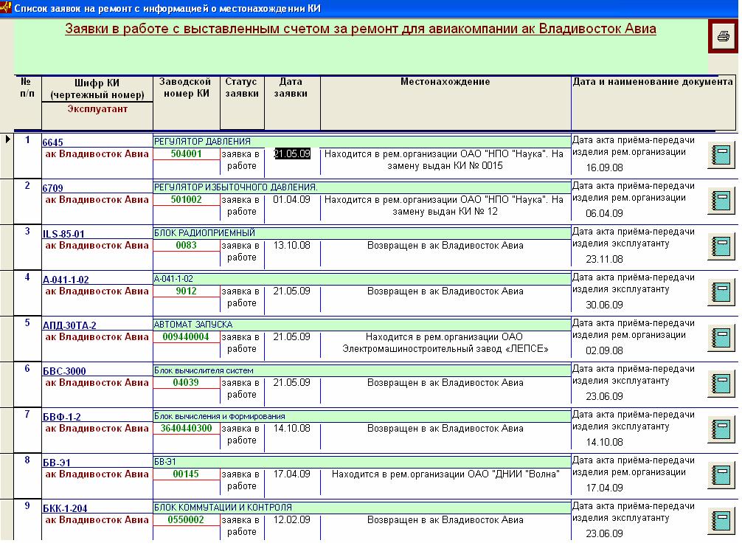742x560 pixels.
Task: Open the notebook icon for АПД-30ТА-2 row
Action: click(x=721, y=338)
